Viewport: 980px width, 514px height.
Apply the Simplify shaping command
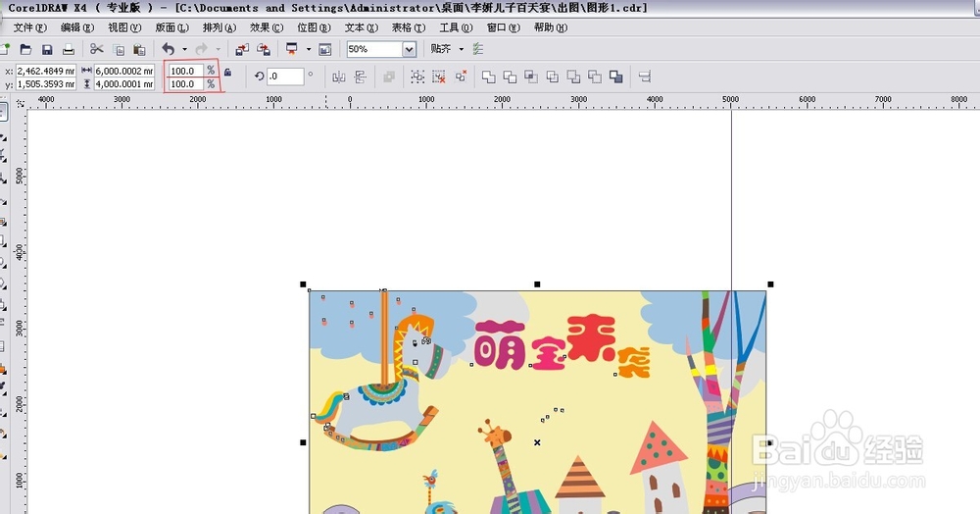click(553, 77)
